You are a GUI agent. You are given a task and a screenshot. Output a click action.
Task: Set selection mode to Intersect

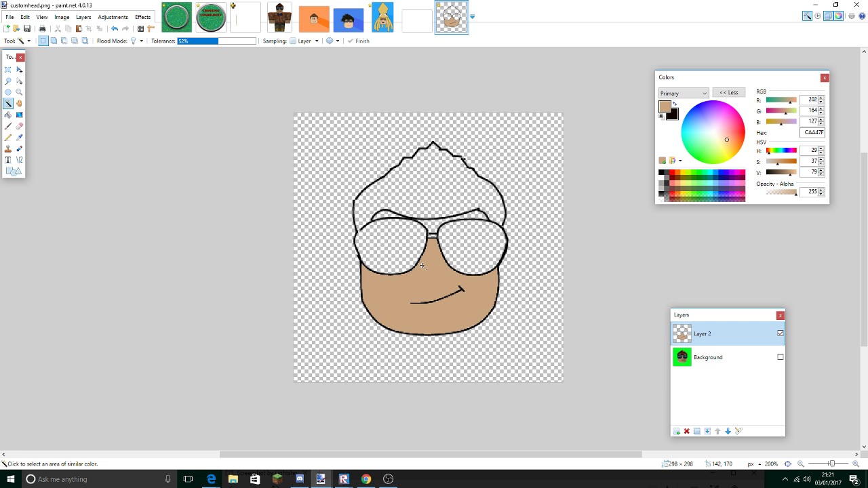coord(75,41)
